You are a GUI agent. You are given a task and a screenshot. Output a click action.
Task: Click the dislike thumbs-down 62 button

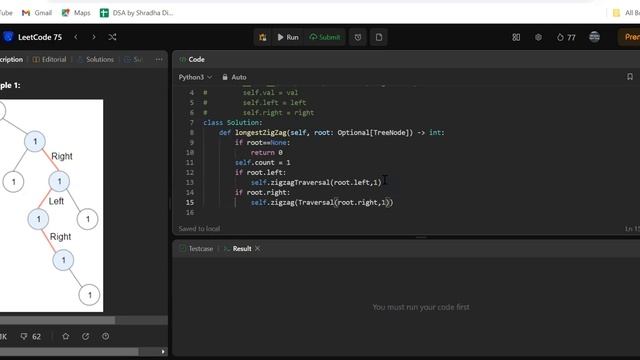31,336
